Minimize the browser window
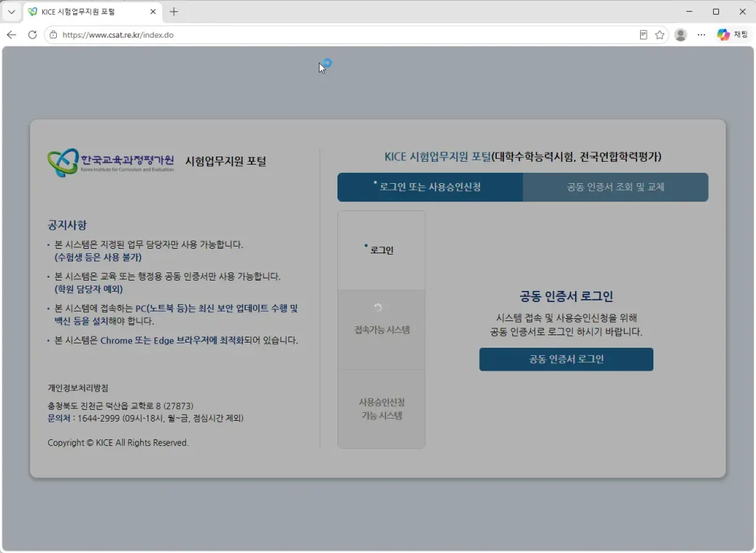Image resolution: width=756 pixels, height=553 pixels. (x=690, y=12)
